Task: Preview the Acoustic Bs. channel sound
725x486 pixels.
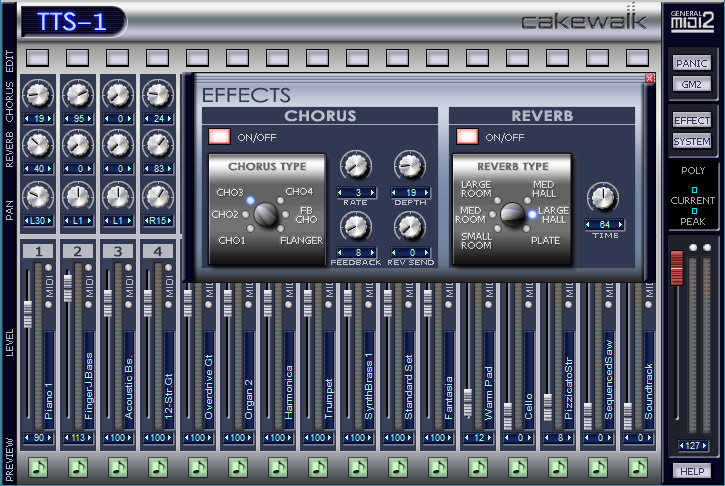Action: 118,468
